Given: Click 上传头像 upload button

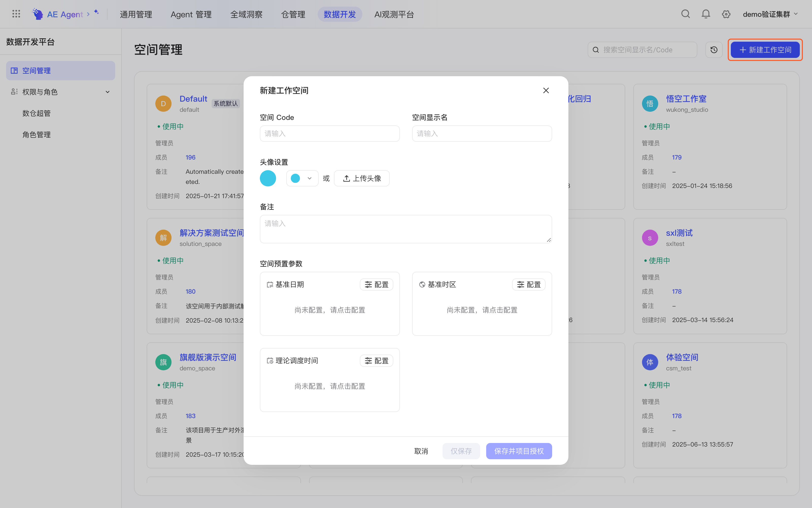Looking at the screenshot, I should click(x=362, y=178).
